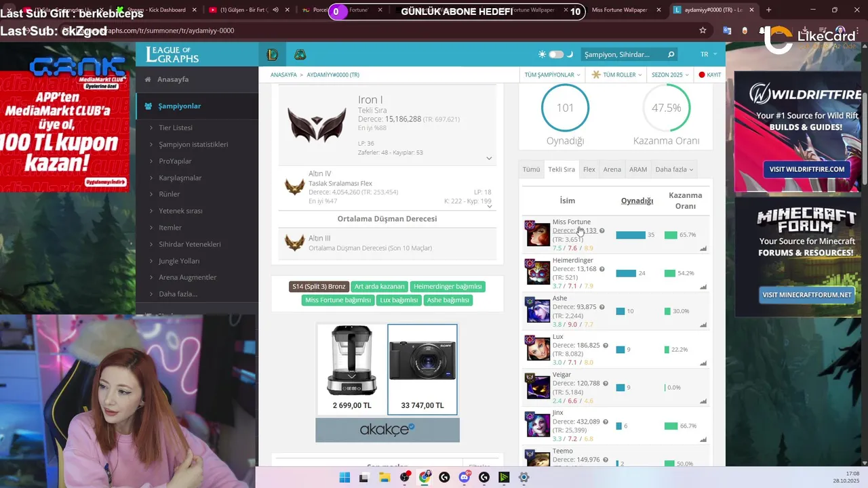
Task: Open Jungle Yolları in the sidebar
Action: (178, 261)
